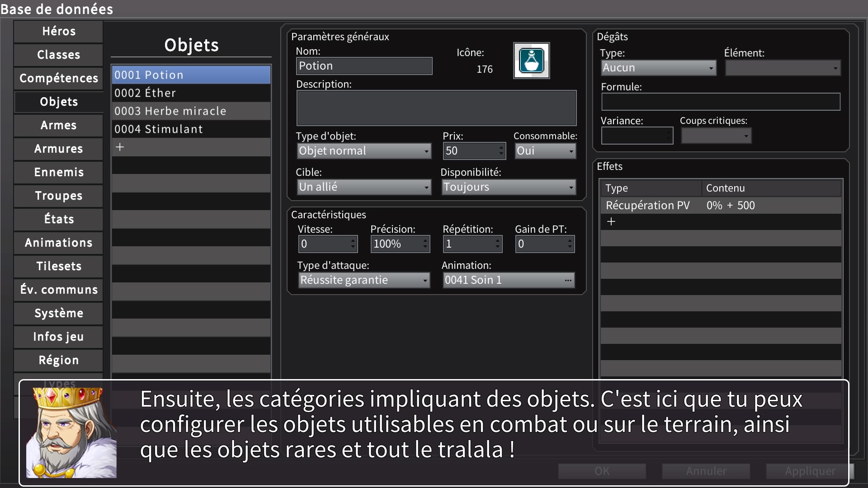This screenshot has height=488, width=868.
Task: Click the Vitesse stepper field
Action: (328, 244)
